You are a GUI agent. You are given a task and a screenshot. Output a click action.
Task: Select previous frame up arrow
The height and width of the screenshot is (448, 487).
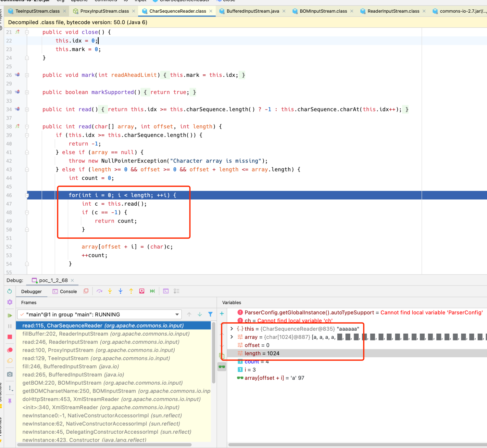[x=189, y=314]
